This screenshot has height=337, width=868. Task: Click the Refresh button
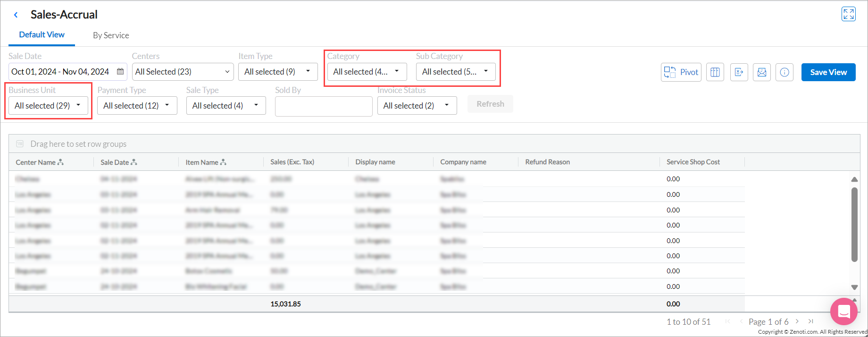pyautogui.click(x=490, y=104)
